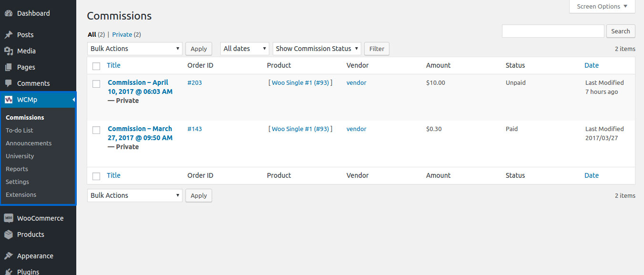Click the Posts pushpin icon
The height and width of the screenshot is (275, 644).
coord(8,35)
